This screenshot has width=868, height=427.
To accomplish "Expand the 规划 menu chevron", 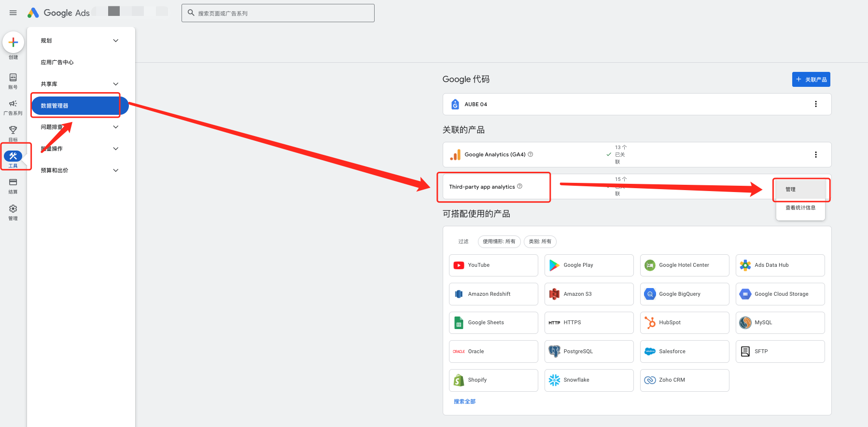I will pos(116,41).
